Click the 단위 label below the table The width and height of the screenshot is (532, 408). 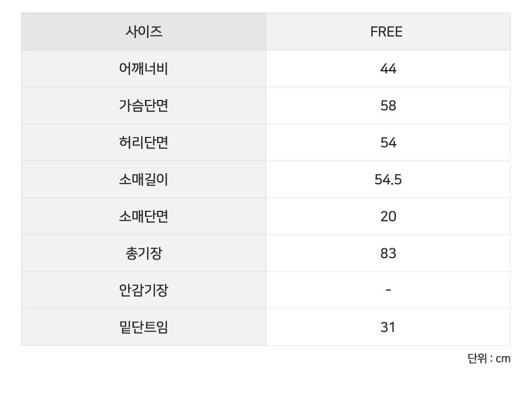(x=477, y=359)
